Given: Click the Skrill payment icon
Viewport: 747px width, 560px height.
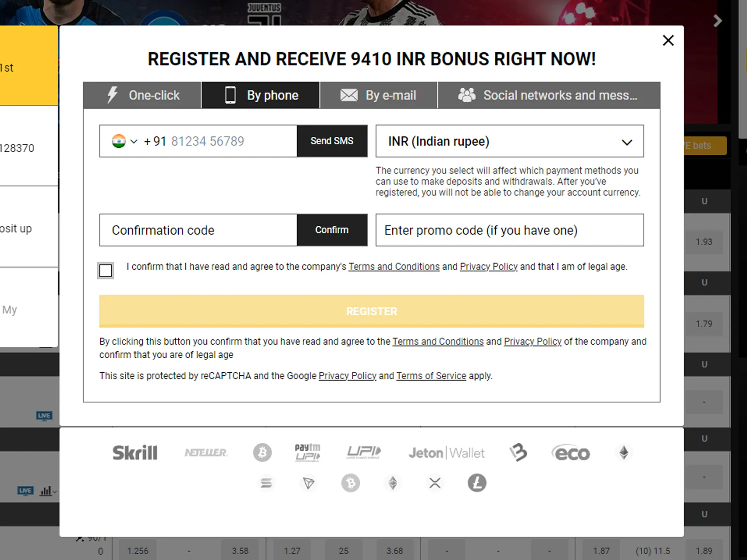Looking at the screenshot, I should point(135,452).
